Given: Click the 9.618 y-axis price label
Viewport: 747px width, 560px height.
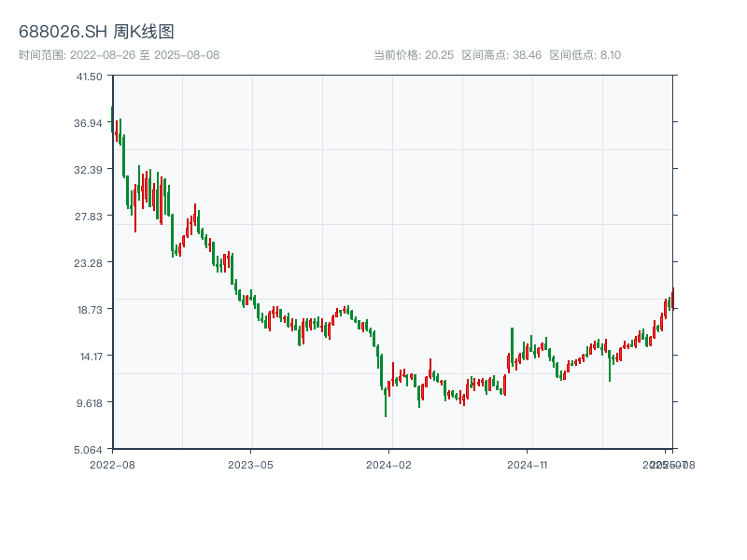Looking at the screenshot, I should click(x=90, y=403).
